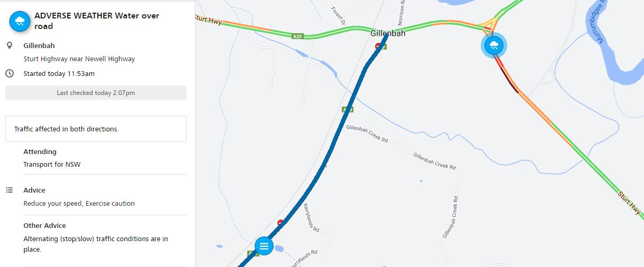Viewport: 644px width, 267px height.
Task: Click the Transport for NSW attending text
Action: 52,164
